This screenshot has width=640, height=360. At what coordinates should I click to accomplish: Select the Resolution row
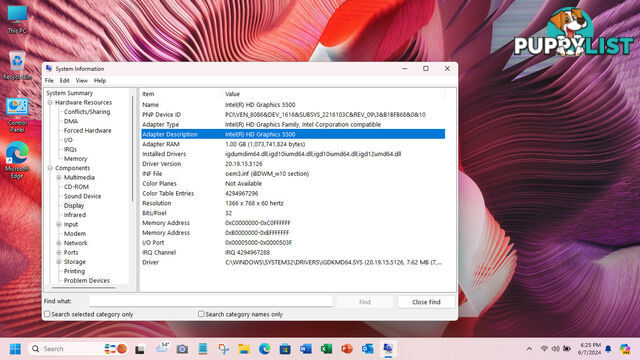(x=293, y=203)
